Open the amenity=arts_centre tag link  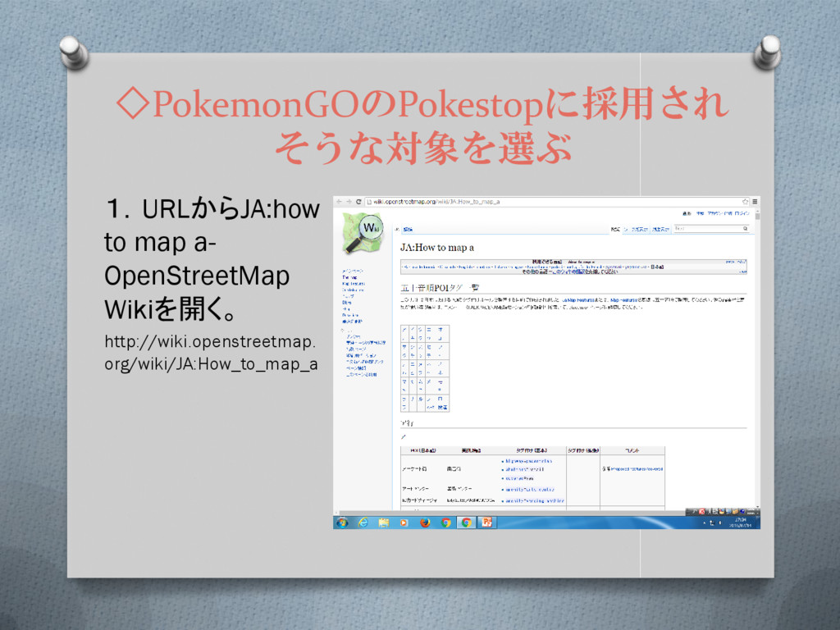(x=531, y=490)
